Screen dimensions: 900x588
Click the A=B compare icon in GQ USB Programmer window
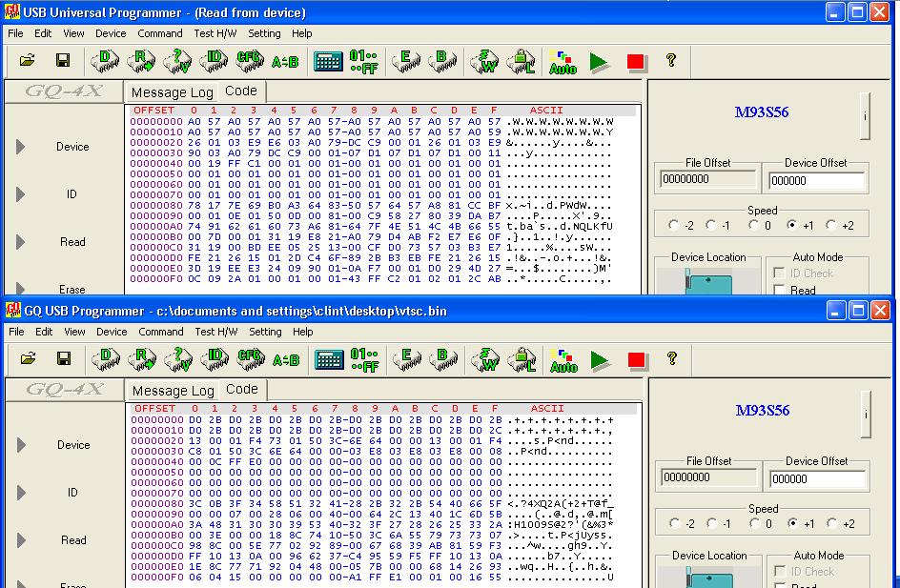pyautogui.click(x=286, y=359)
